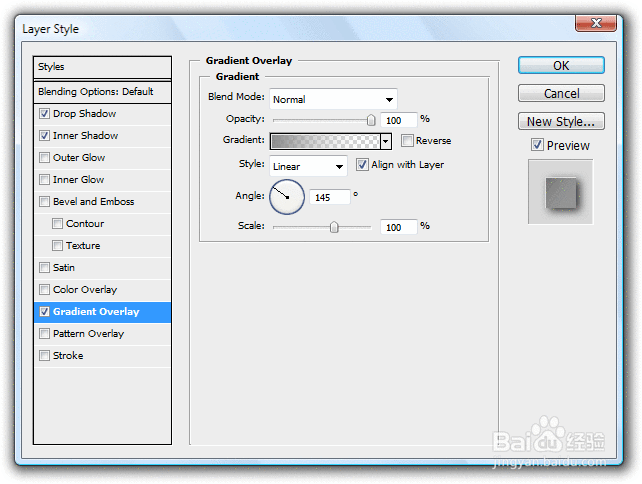Uncheck the Preview checkbox
The image size is (642, 484).
[x=537, y=145]
